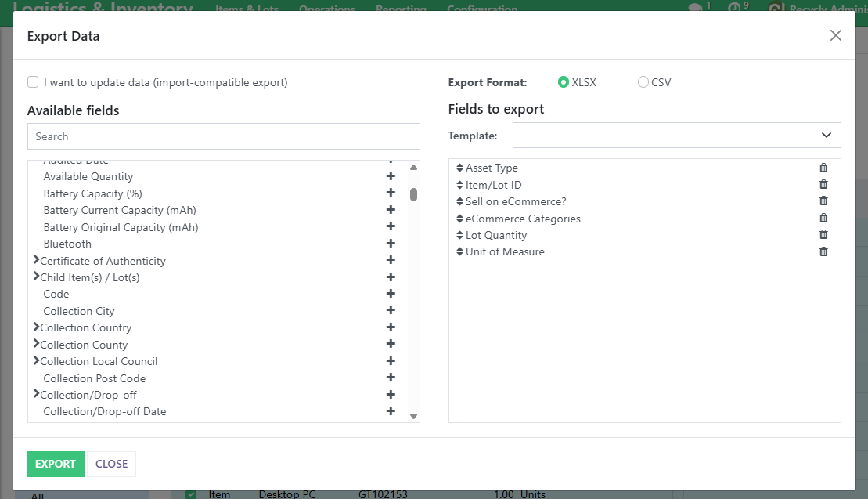Enable import-compatible export checkbox
The image size is (868, 499).
point(33,82)
